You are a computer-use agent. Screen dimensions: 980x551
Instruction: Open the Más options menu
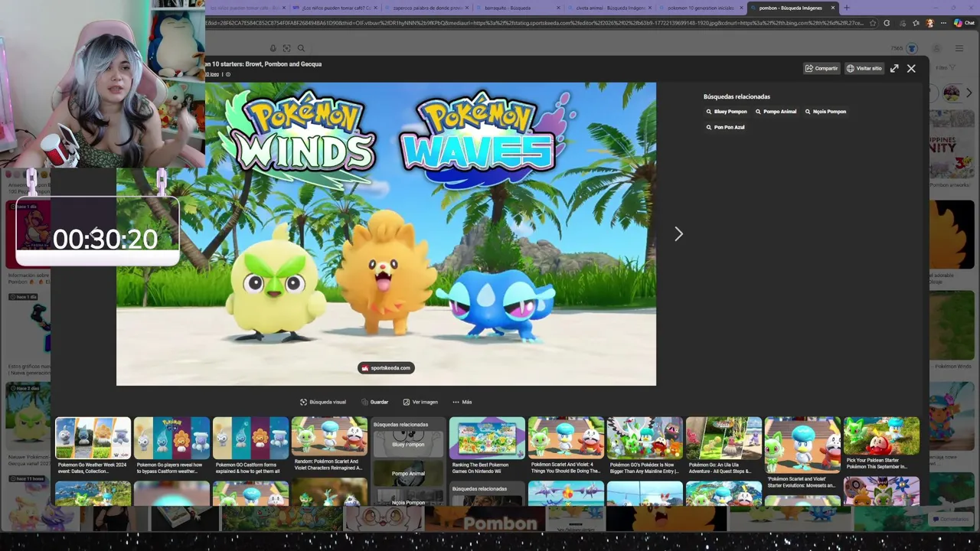coord(462,402)
